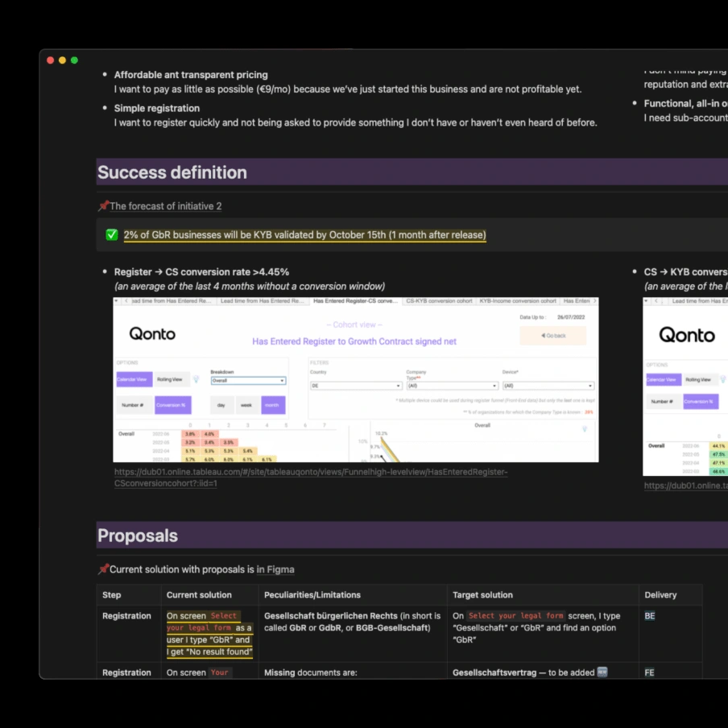Viewport: 728px width, 728px height.
Task: Click the pushpin icon beside forecast link
Action: pos(103,205)
